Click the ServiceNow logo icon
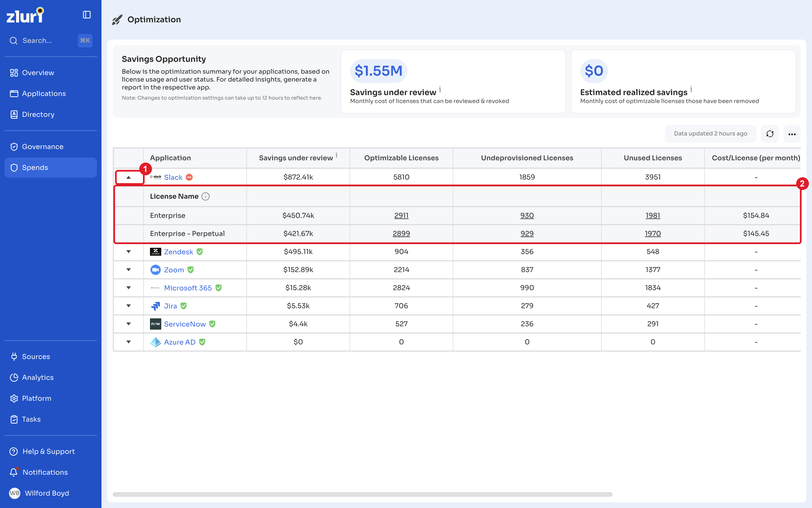The width and height of the screenshot is (812, 508). tap(155, 324)
